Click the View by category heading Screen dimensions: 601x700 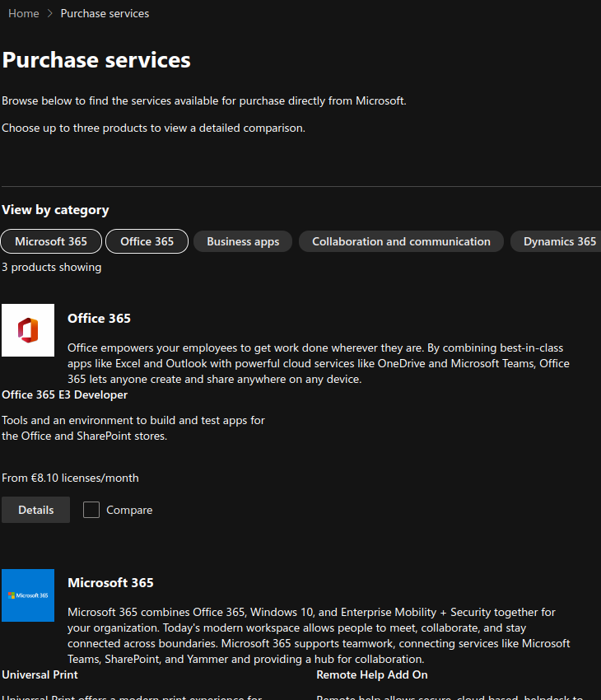55,210
